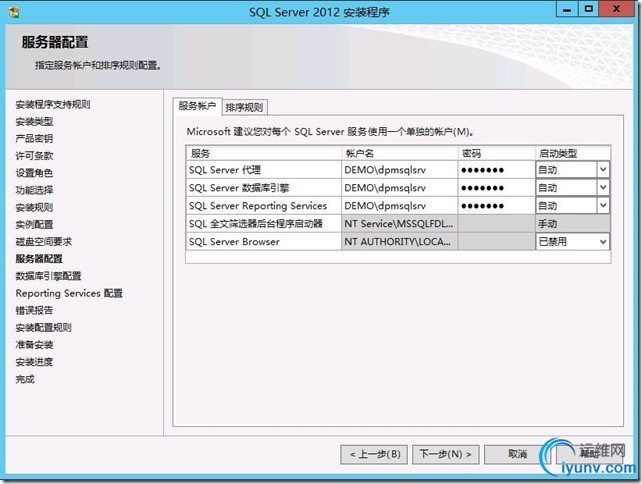Select the SQL 全文筛选器后台程序启动器 service cell
The image size is (642, 484).
(x=263, y=224)
